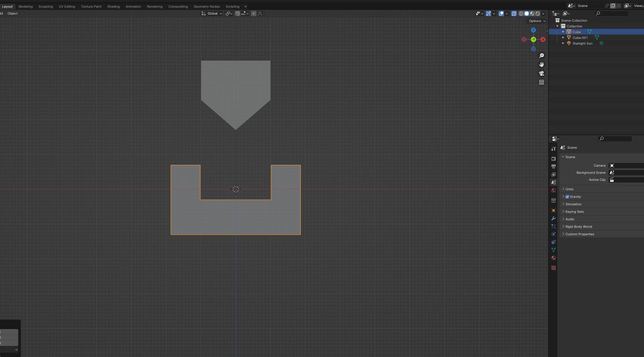Switch to the UV Editing workspace tab
Image resolution: width=644 pixels, height=357 pixels.
tap(67, 6)
